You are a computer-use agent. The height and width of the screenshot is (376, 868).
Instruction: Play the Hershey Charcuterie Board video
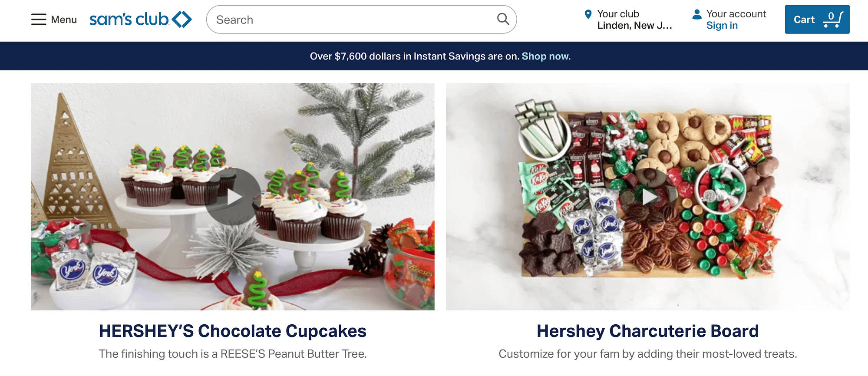pyautogui.click(x=648, y=197)
